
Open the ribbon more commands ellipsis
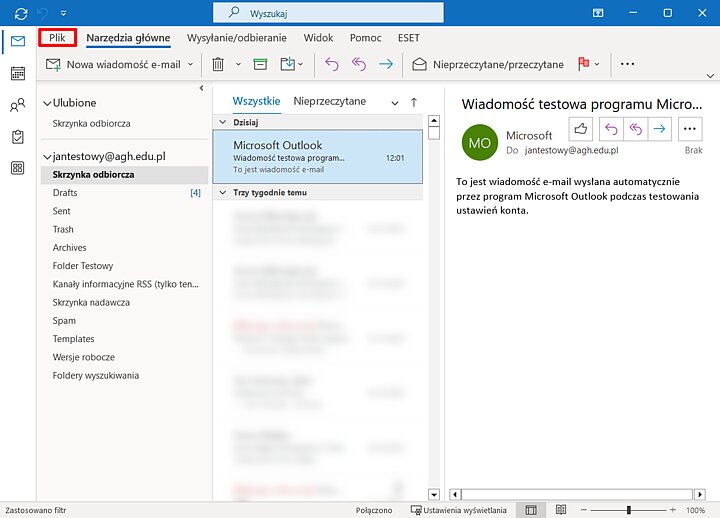627,64
